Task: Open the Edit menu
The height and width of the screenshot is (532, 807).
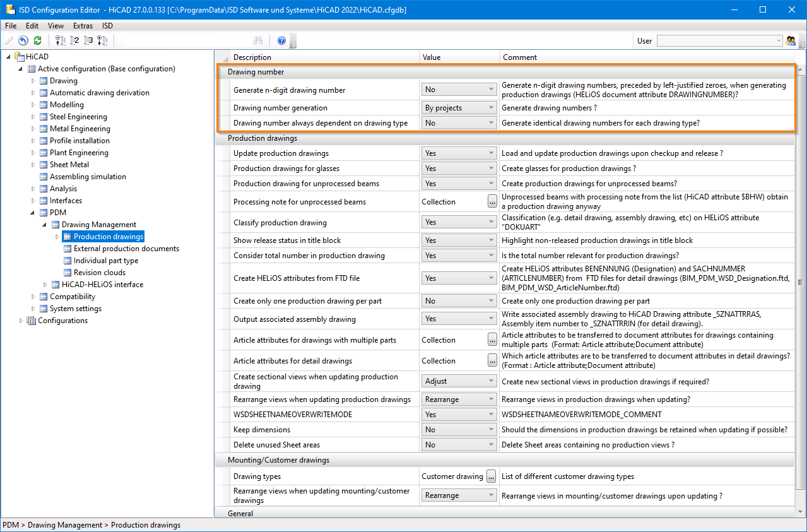Action: coord(32,26)
